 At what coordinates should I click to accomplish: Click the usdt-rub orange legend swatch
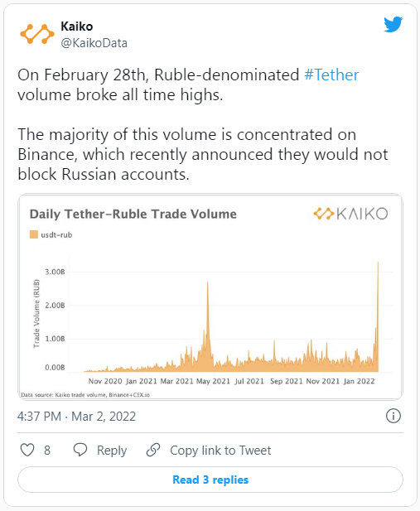tap(34, 234)
